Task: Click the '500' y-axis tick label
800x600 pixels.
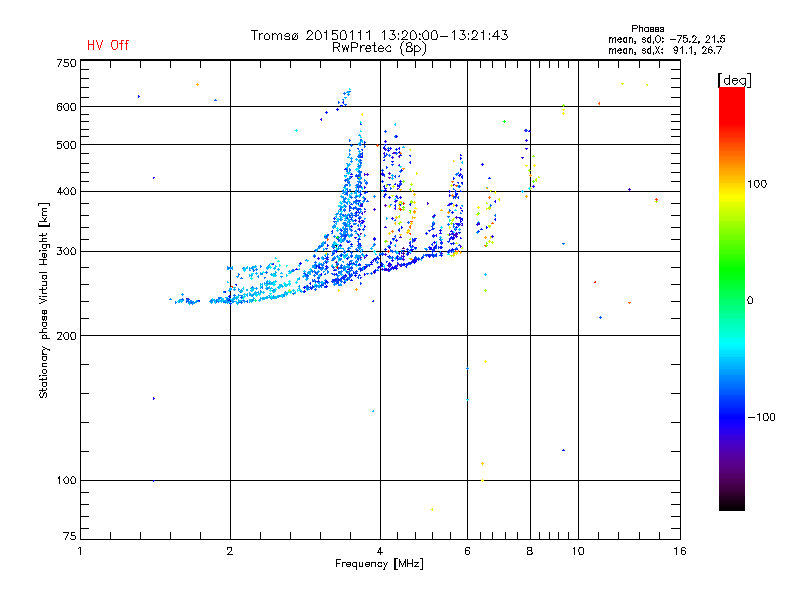Action: [x=66, y=145]
